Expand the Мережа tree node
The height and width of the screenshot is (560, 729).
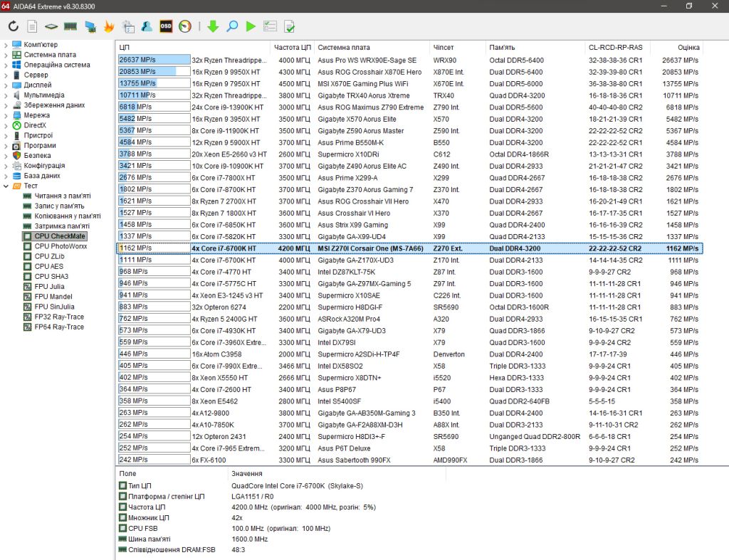[x=6, y=115]
